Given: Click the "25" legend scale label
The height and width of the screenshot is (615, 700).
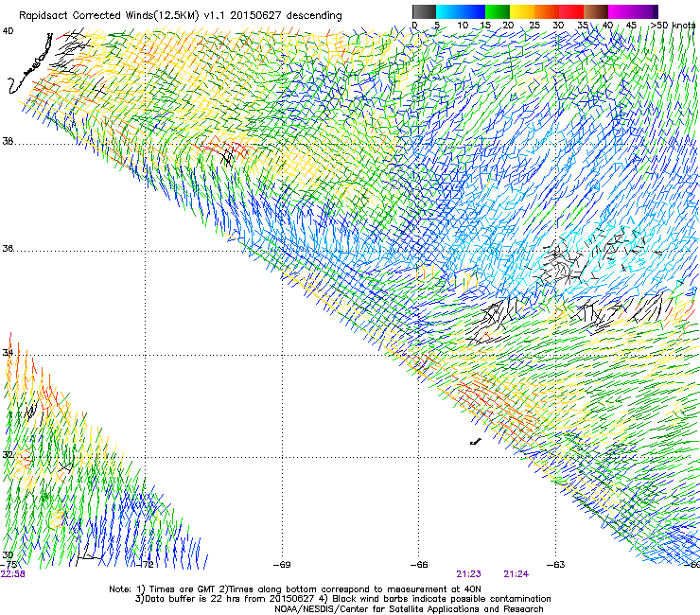Looking at the screenshot, I should coord(534,25).
